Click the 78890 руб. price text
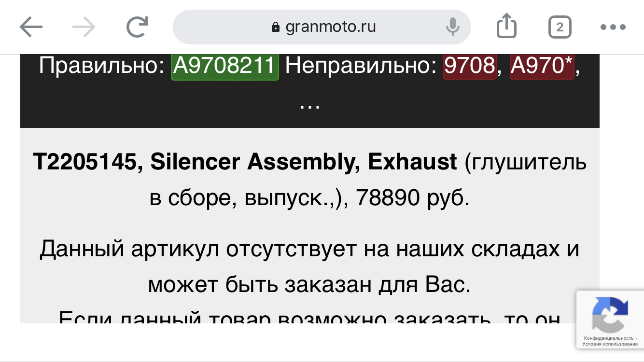 click(412, 198)
